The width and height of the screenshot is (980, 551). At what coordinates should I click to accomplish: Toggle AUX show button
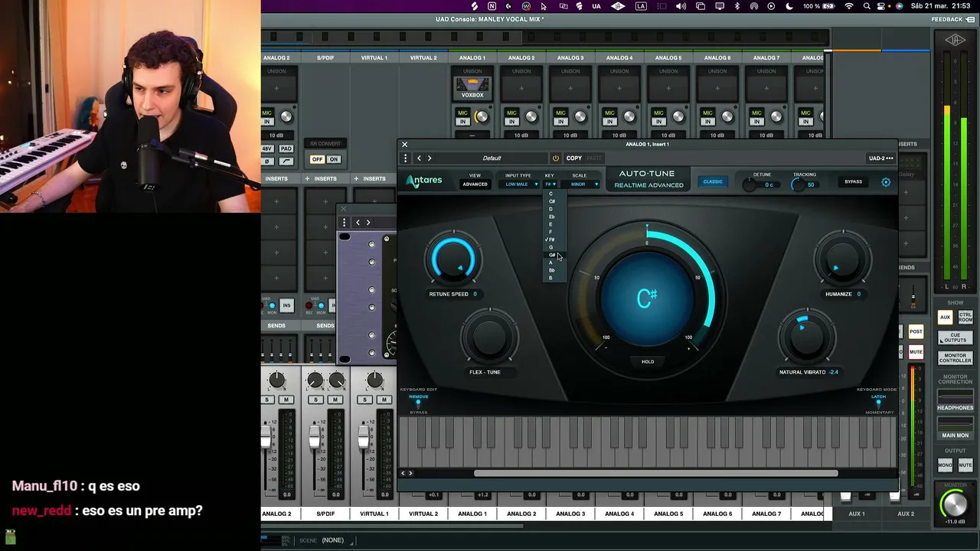pos(946,317)
